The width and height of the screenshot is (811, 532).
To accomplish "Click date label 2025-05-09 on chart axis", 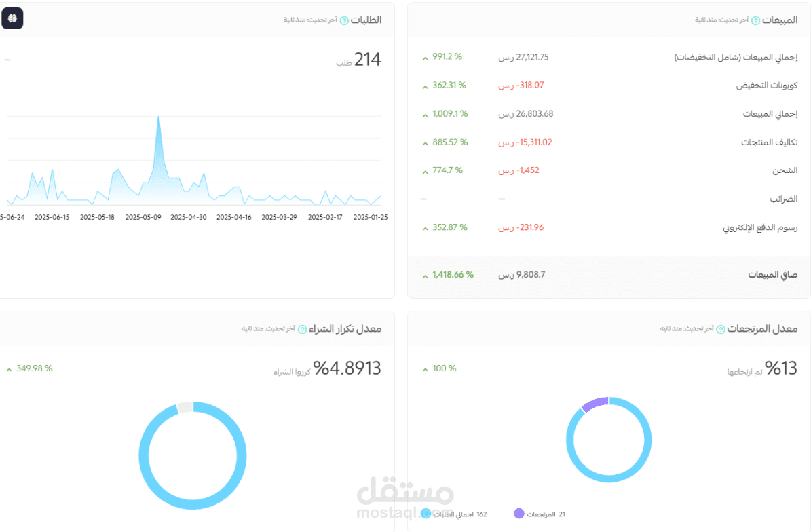I will coord(143,218).
